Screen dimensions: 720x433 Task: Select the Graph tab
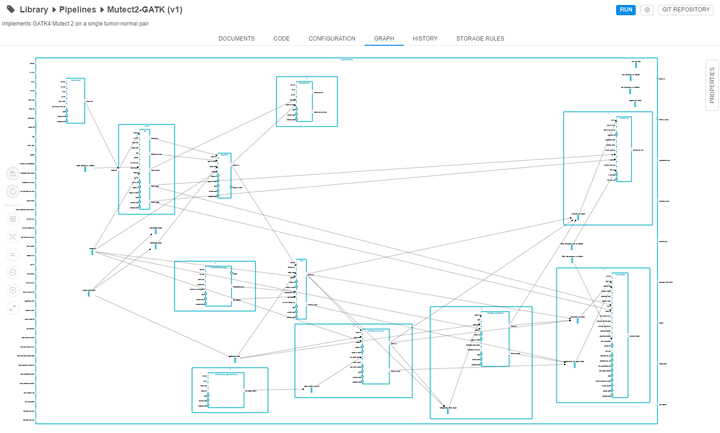click(x=384, y=38)
